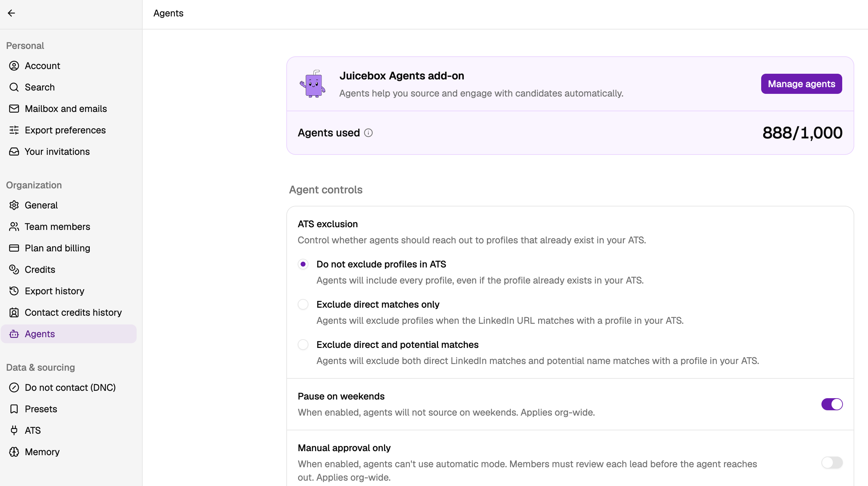Click the Export history clock icon
The image size is (868, 486).
coord(14,291)
